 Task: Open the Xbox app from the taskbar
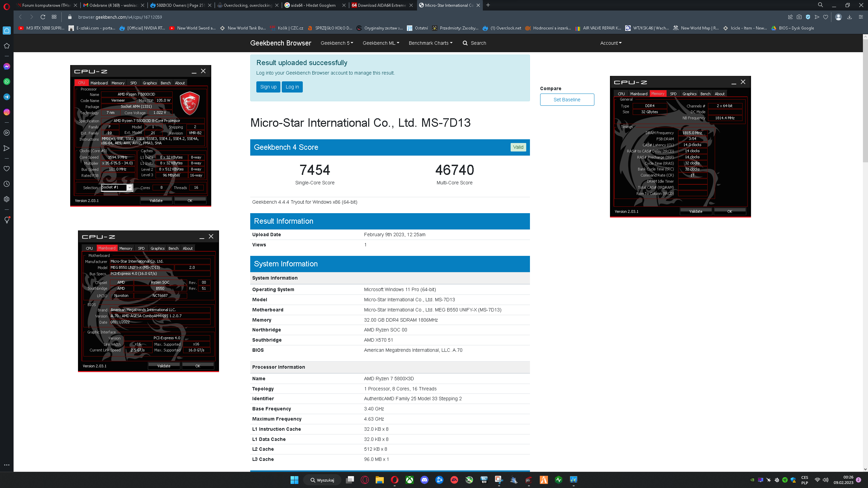[410, 480]
